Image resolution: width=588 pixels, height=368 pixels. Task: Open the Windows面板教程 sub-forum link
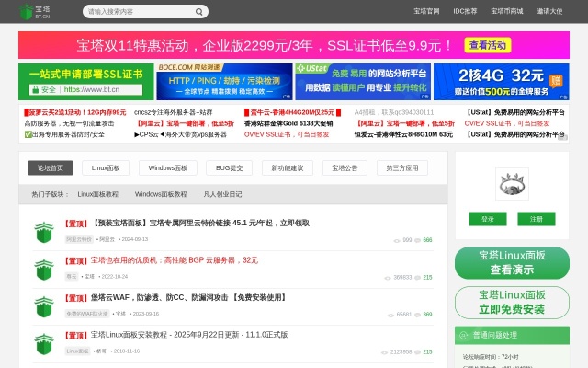coord(161,194)
